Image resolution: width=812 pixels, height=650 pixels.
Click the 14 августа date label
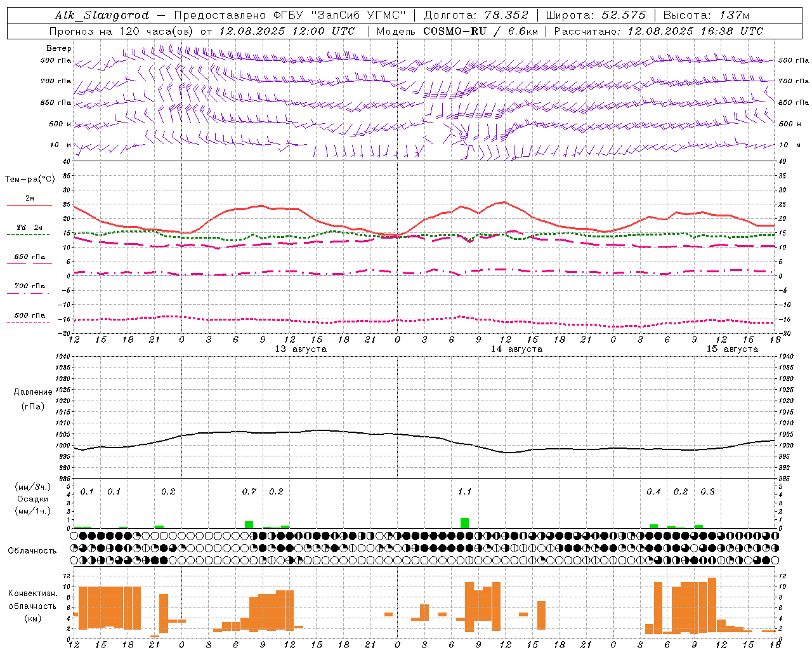(516, 349)
